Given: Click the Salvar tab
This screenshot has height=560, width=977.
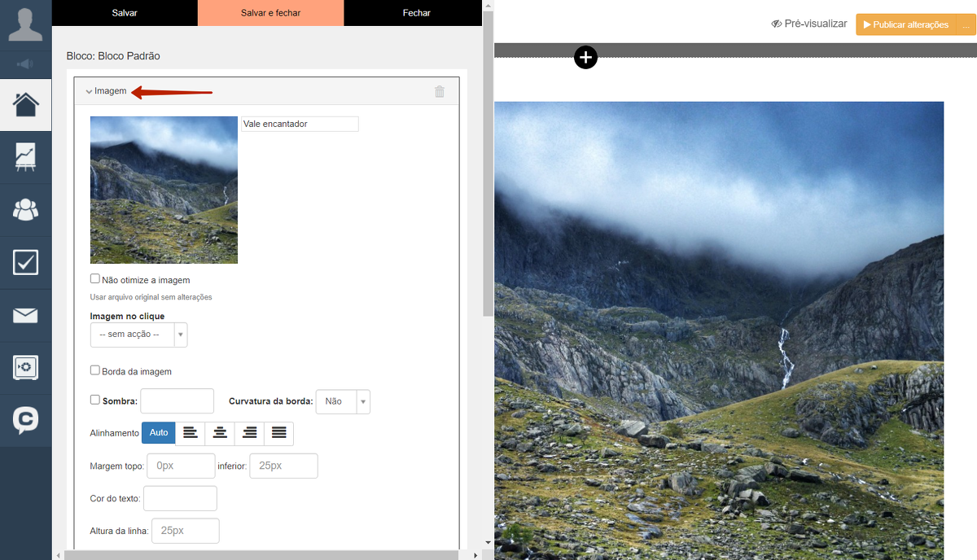Looking at the screenshot, I should pos(125,13).
